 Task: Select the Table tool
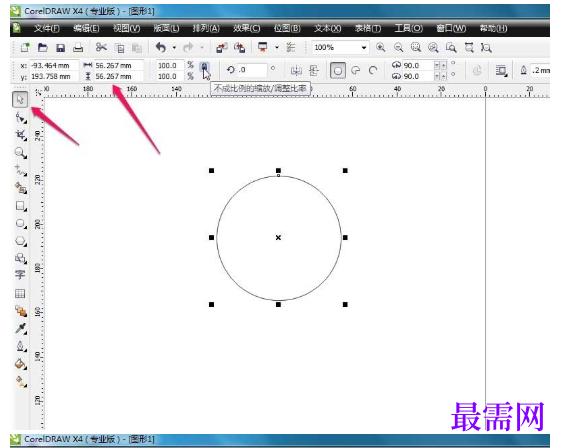(20, 294)
